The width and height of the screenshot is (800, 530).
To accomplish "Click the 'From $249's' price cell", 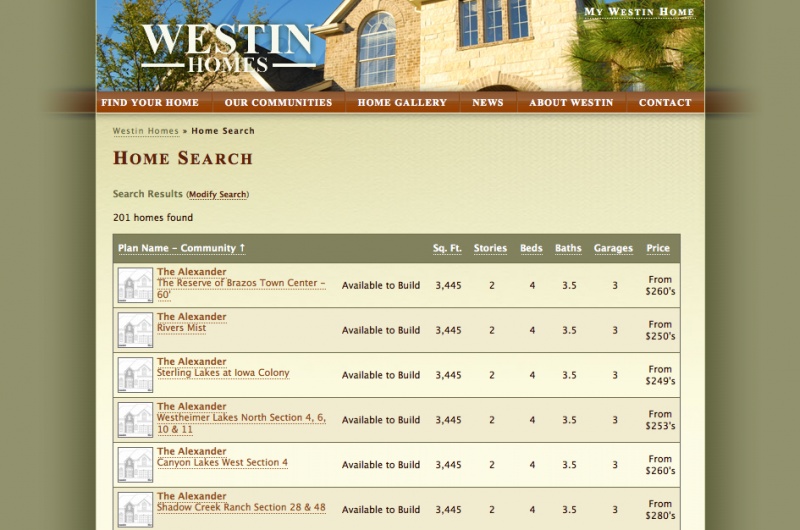I will [660, 375].
